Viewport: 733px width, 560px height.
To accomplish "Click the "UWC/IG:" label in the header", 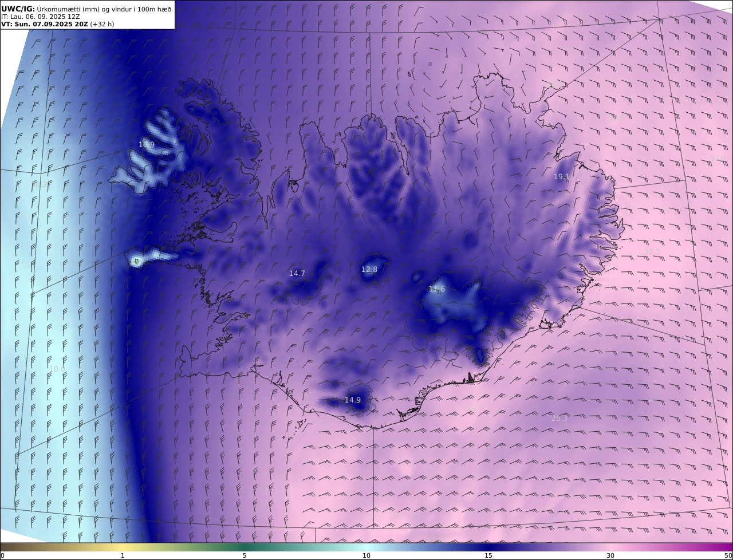I will [x=18, y=9].
